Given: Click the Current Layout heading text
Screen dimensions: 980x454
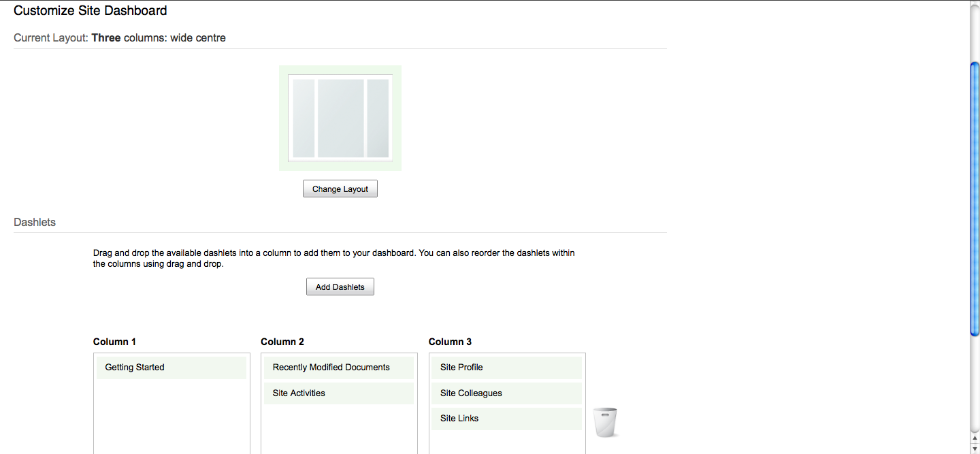Looking at the screenshot, I should [120, 37].
